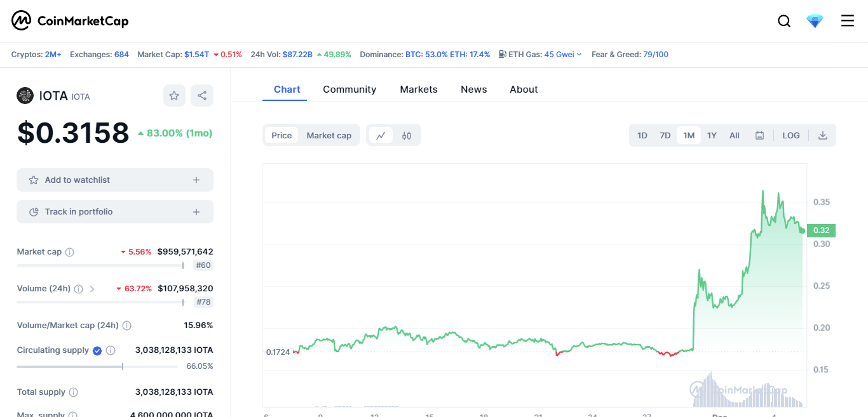Viewport: 868px width, 417px height.
Task: Click the #60 market cap rank badge
Action: (x=203, y=265)
